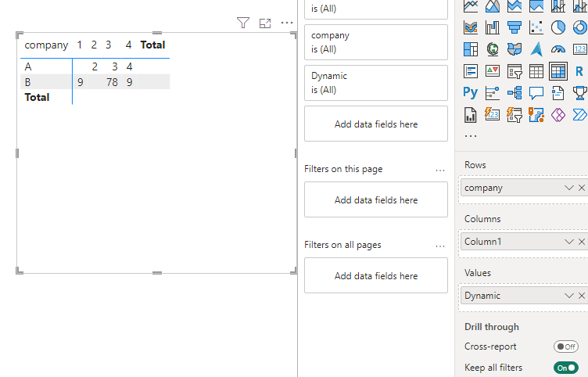Select the new Card visual with lightning bolt

[x=493, y=115]
